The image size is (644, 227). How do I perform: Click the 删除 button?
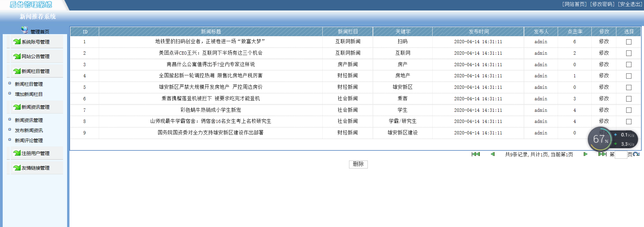pyautogui.click(x=358, y=164)
